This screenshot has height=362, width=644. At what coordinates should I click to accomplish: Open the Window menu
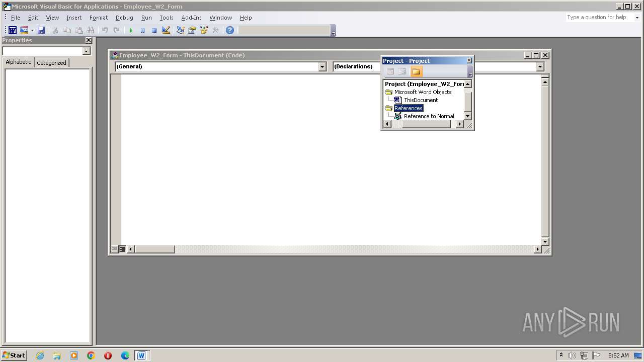pos(221,18)
